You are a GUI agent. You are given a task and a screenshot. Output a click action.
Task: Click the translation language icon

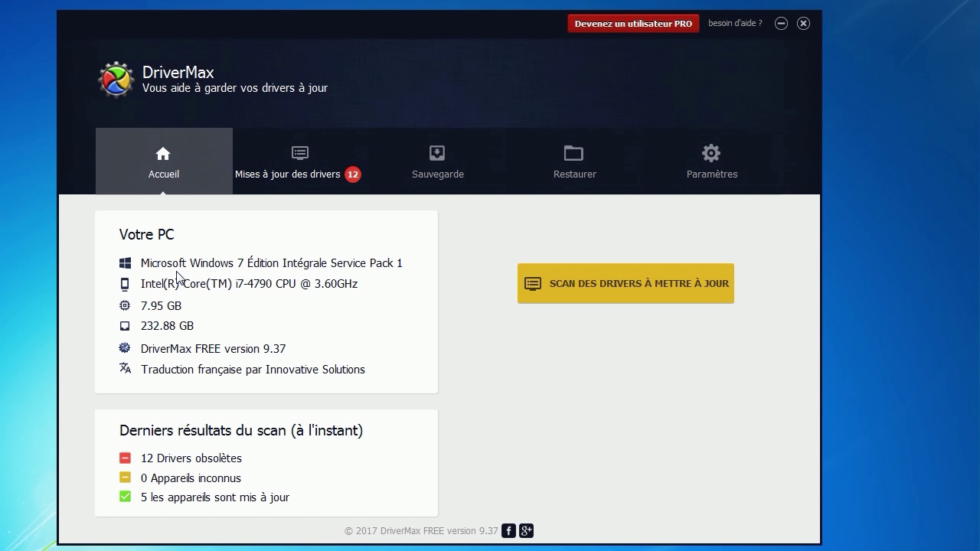125,369
